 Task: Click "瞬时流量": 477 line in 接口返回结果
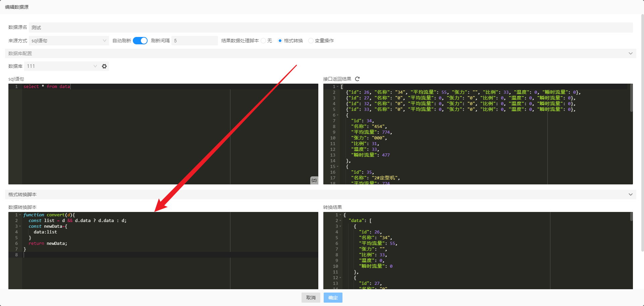tap(370, 155)
